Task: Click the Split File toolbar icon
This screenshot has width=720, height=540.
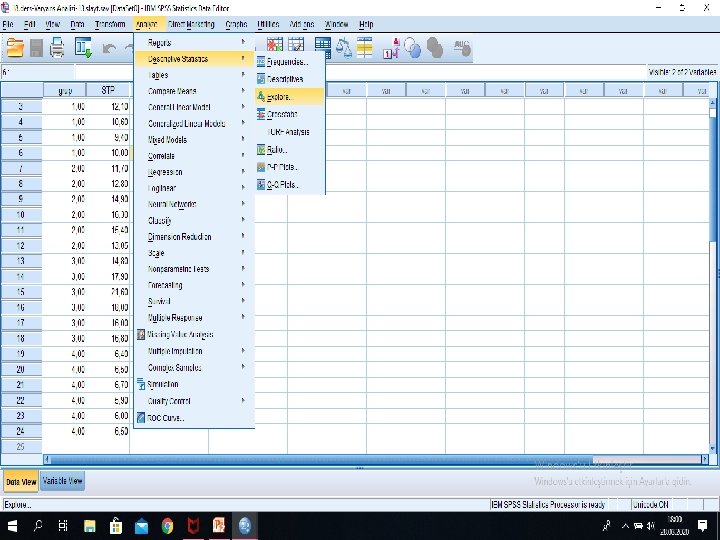Action: point(323,47)
